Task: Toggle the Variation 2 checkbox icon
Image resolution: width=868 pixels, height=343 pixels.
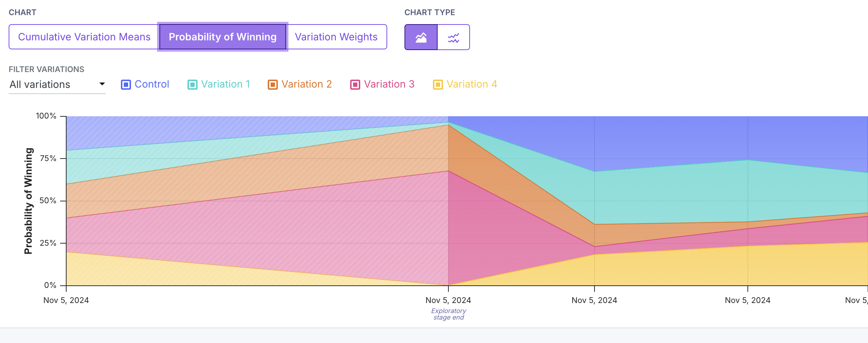Action: [x=273, y=85]
